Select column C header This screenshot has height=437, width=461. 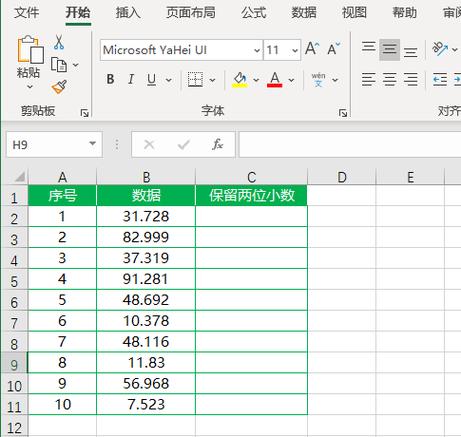pyautogui.click(x=251, y=177)
